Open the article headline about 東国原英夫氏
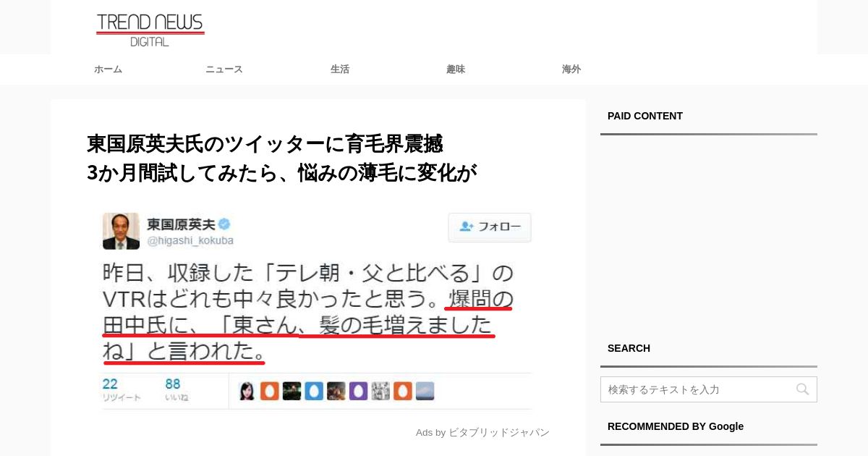The width and height of the screenshot is (868, 456). point(282,158)
